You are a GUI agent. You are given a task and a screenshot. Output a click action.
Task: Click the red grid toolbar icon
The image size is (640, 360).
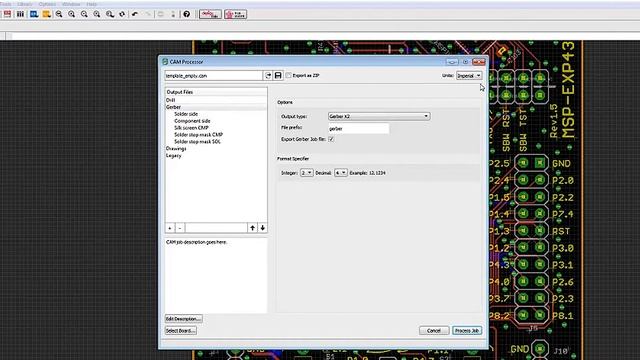pyautogui.click(x=7, y=14)
